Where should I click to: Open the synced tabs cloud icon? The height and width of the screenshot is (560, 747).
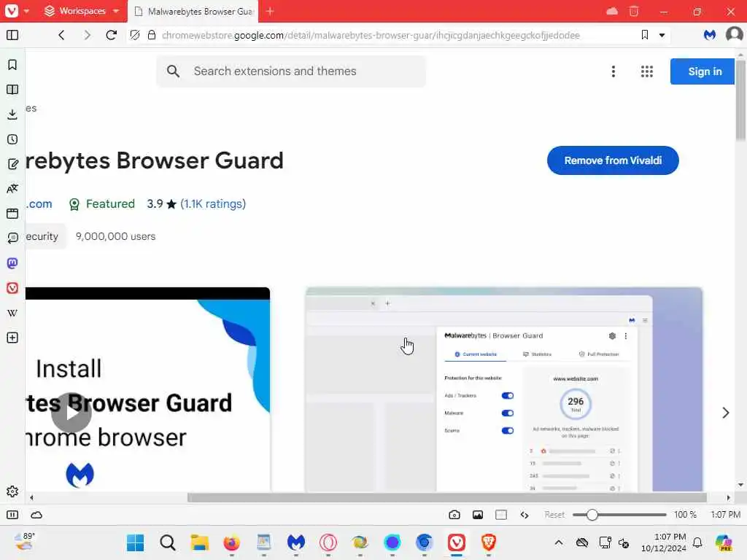pos(612,11)
